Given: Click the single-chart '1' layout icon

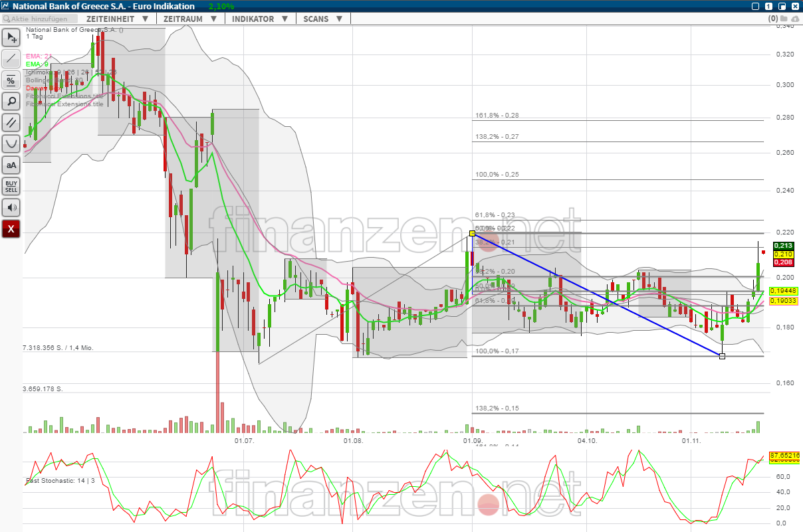Looking at the screenshot, I should [x=768, y=6].
